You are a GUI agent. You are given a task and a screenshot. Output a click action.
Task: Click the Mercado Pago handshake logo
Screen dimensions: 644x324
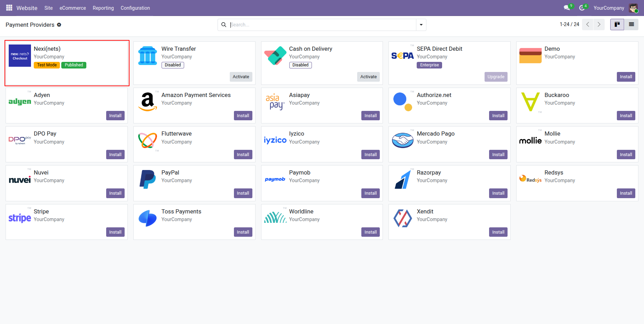pos(402,140)
